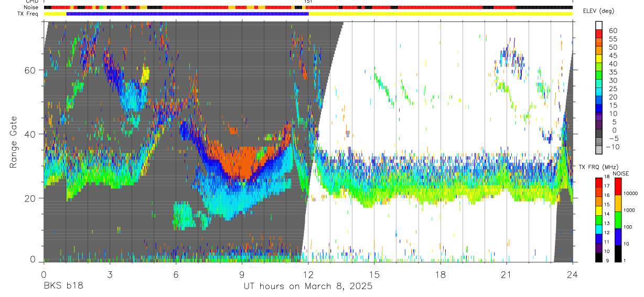The width and height of the screenshot is (644, 297).
Task: Click the ELEV (deg) colorbar title
Action: 599,11
